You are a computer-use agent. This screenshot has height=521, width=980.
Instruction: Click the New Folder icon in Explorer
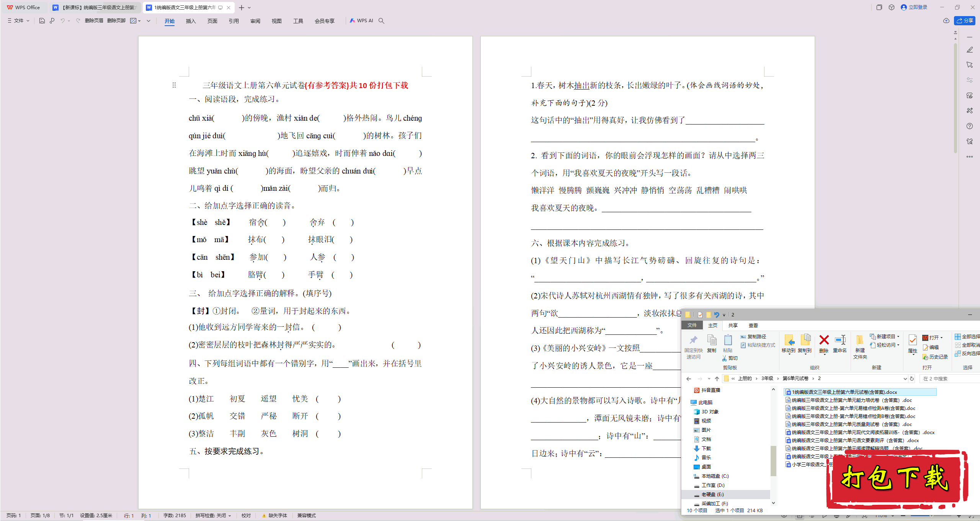click(860, 340)
